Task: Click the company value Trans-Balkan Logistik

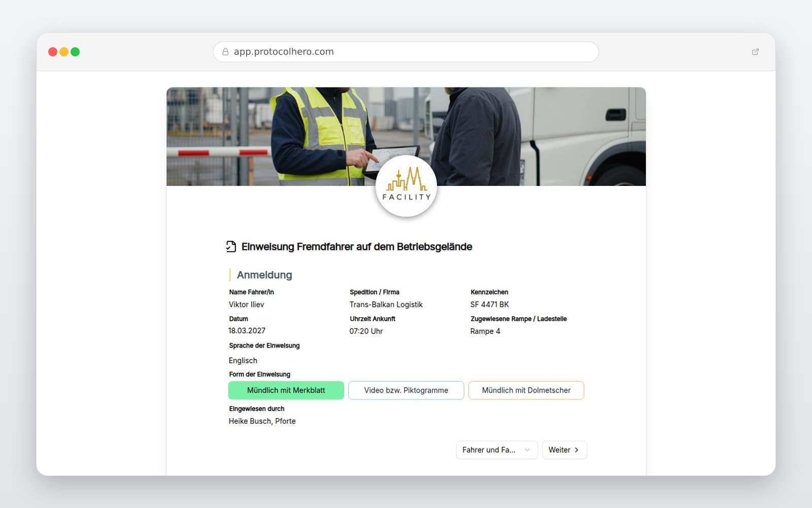Action: pos(386,305)
